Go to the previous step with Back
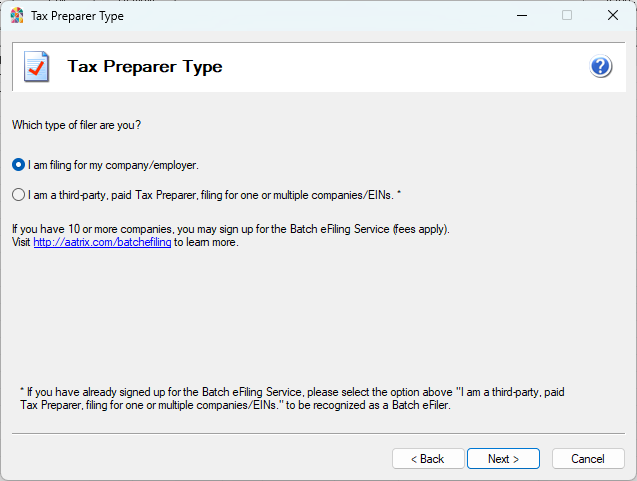The height and width of the screenshot is (481, 637). (427, 459)
